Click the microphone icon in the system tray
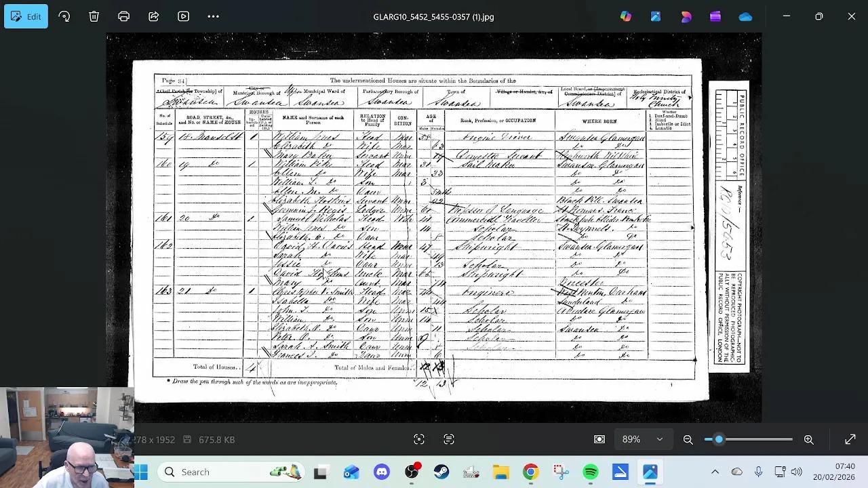The image size is (868, 488). 759,472
